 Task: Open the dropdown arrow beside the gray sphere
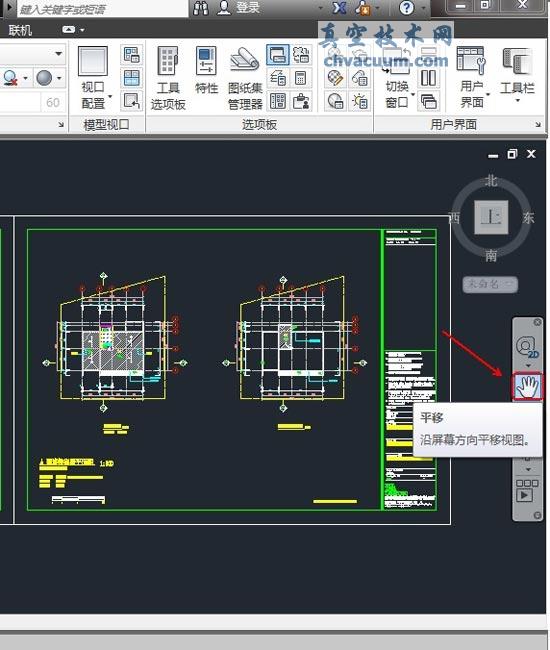click(x=59, y=78)
